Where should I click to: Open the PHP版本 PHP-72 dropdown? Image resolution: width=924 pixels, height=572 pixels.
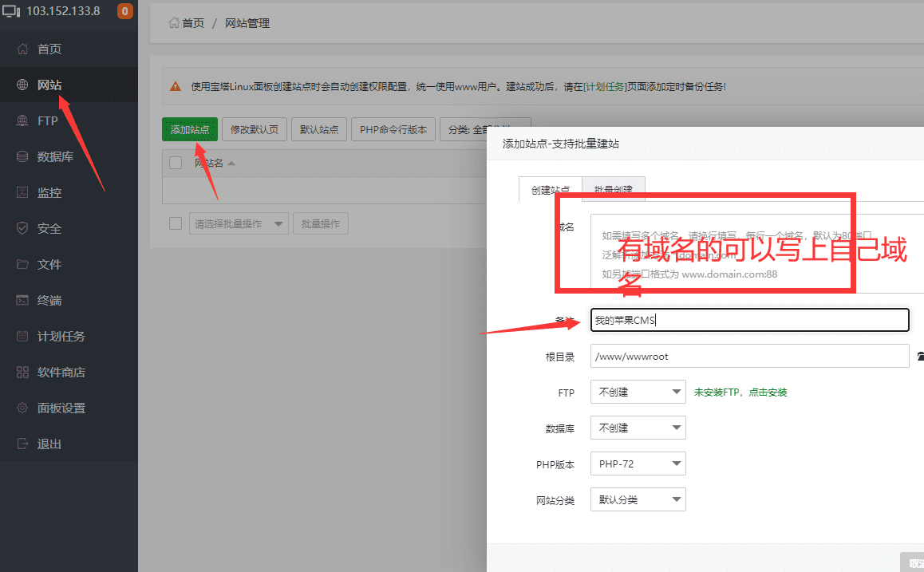(x=638, y=464)
